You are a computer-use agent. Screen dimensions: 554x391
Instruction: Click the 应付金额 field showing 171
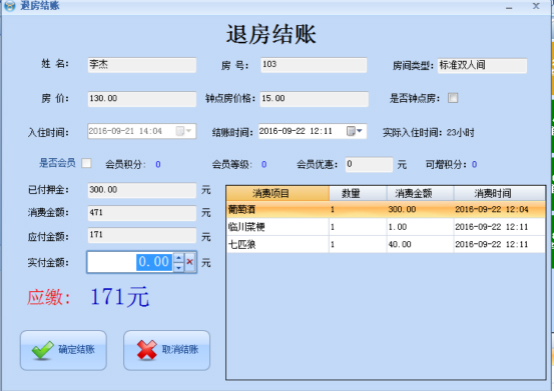point(142,235)
